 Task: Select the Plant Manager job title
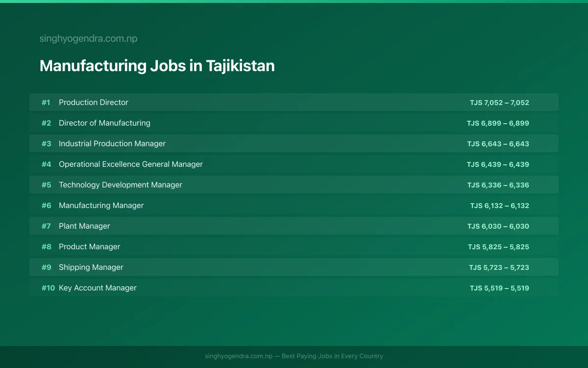84,226
